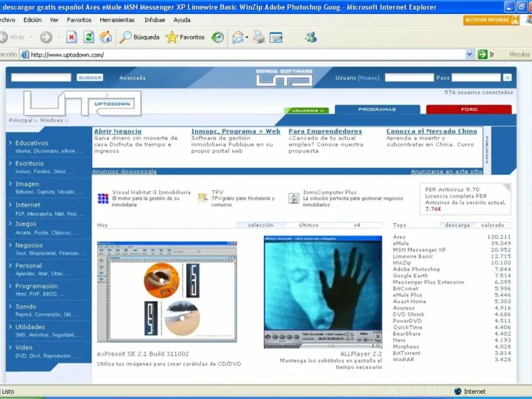Open the Negocios category
Viewport: 532px width, 399px height.
coord(29,245)
